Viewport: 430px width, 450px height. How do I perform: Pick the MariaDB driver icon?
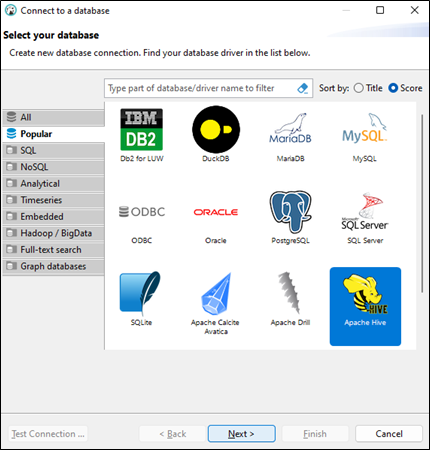pos(290,129)
